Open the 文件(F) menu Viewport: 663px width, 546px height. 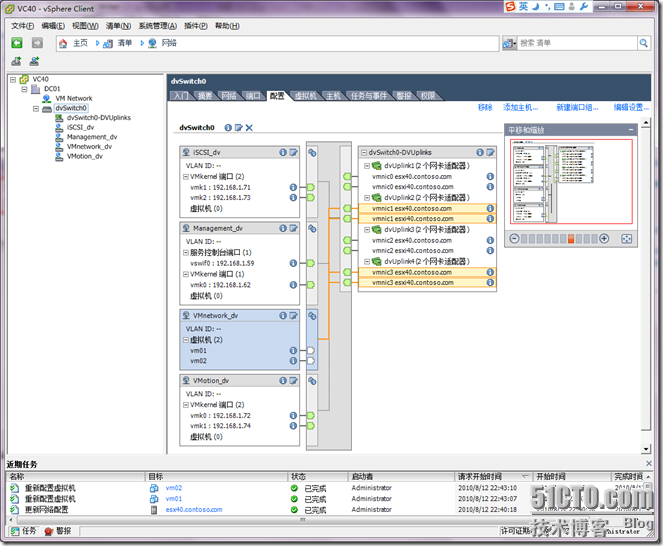click(23, 26)
